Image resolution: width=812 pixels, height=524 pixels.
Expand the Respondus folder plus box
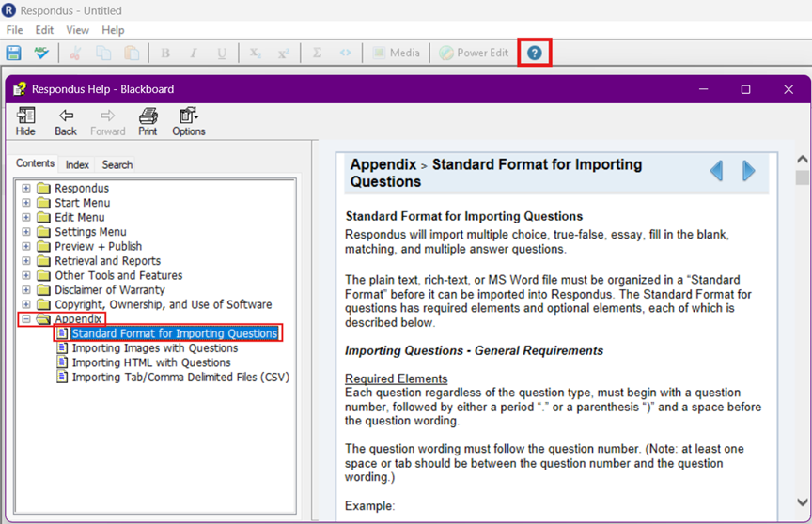pos(26,189)
